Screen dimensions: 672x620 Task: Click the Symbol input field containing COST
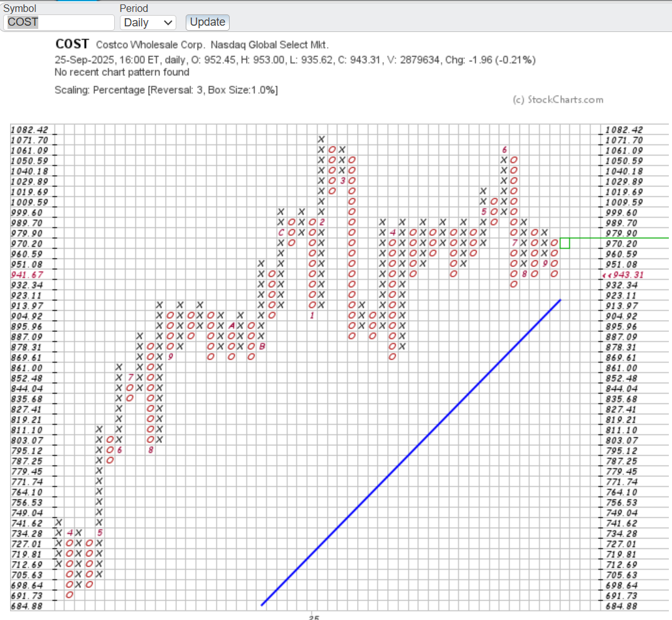click(x=59, y=23)
